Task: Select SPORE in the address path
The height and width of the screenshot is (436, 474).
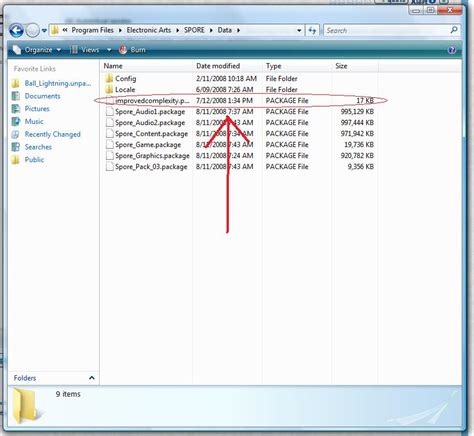Action: [x=194, y=30]
